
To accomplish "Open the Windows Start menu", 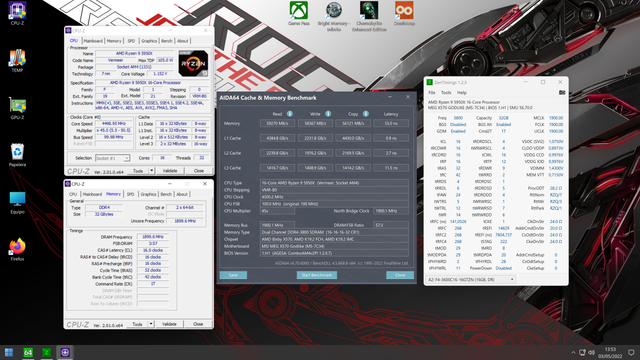I will point(9,352).
